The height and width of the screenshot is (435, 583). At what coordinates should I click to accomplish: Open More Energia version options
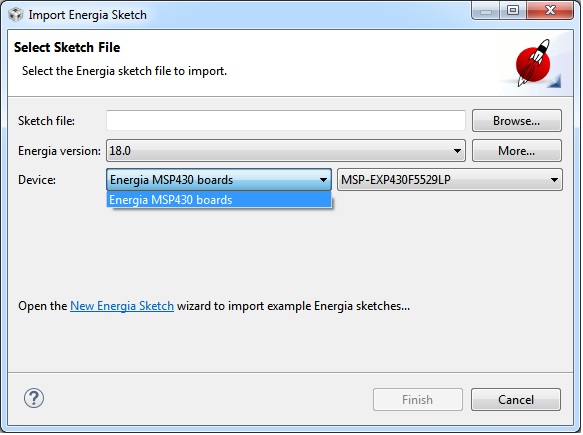pyautogui.click(x=516, y=151)
